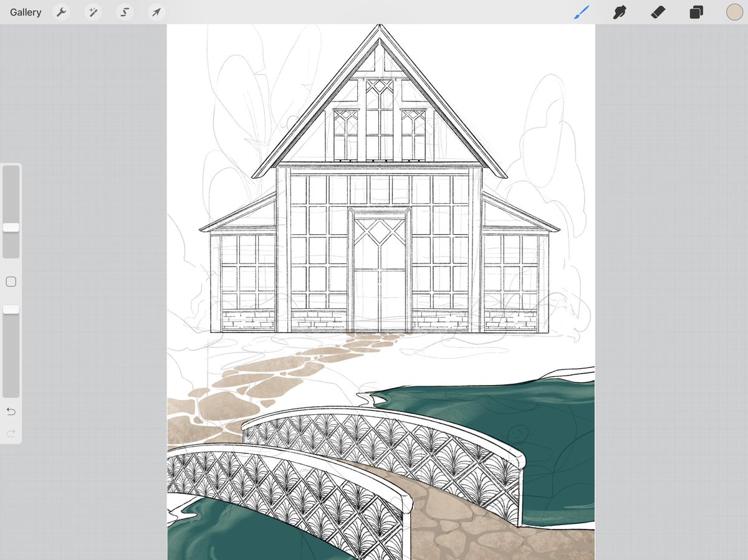Open the Adjustments magic wand menu
The height and width of the screenshot is (560, 748).
[93, 12]
